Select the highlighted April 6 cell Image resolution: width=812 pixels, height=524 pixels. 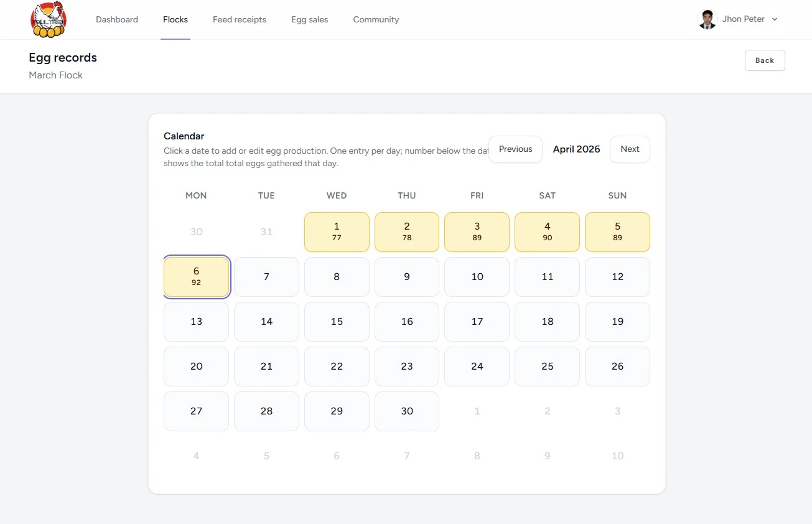tap(197, 277)
